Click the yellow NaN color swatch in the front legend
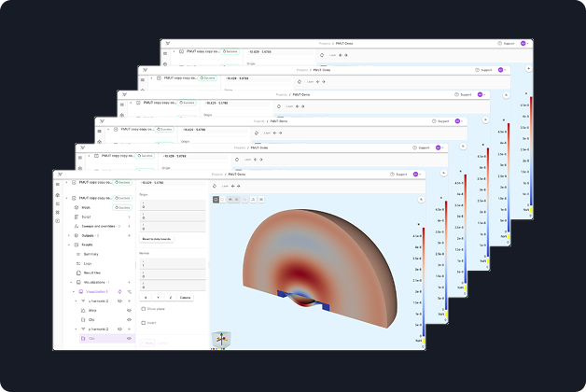The height and width of the screenshot is (392, 586). (x=424, y=341)
